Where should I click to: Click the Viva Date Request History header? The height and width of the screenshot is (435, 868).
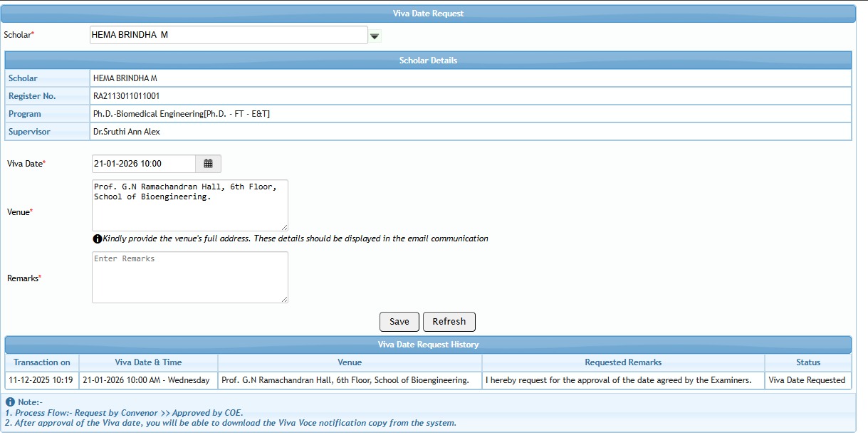(x=428, y=345)
